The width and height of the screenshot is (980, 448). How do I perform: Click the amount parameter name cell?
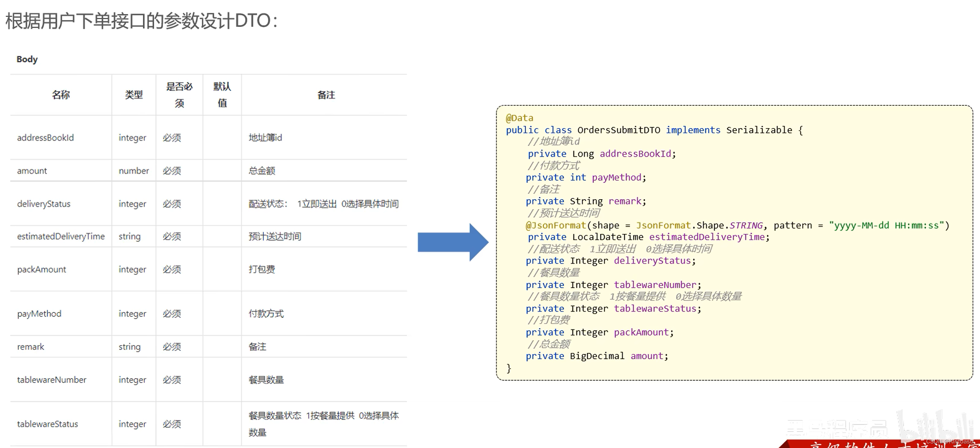coord(32,171)
